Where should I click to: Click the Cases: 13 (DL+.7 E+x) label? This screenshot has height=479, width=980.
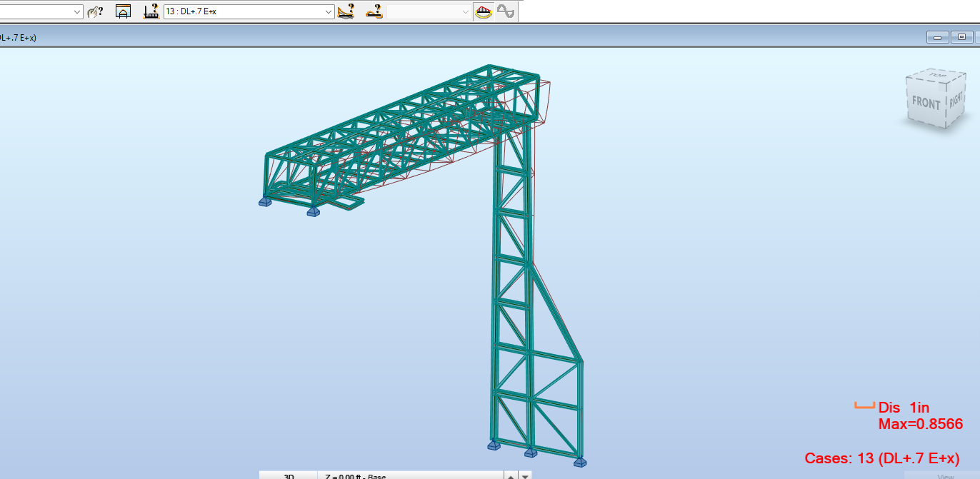pos(882,458)
